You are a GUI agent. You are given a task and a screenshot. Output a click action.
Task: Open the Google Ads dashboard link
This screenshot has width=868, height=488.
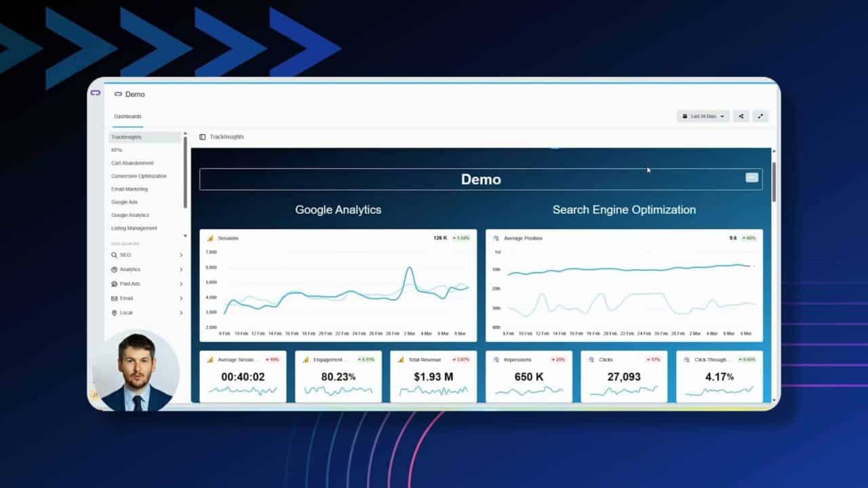tap(125, 202)
